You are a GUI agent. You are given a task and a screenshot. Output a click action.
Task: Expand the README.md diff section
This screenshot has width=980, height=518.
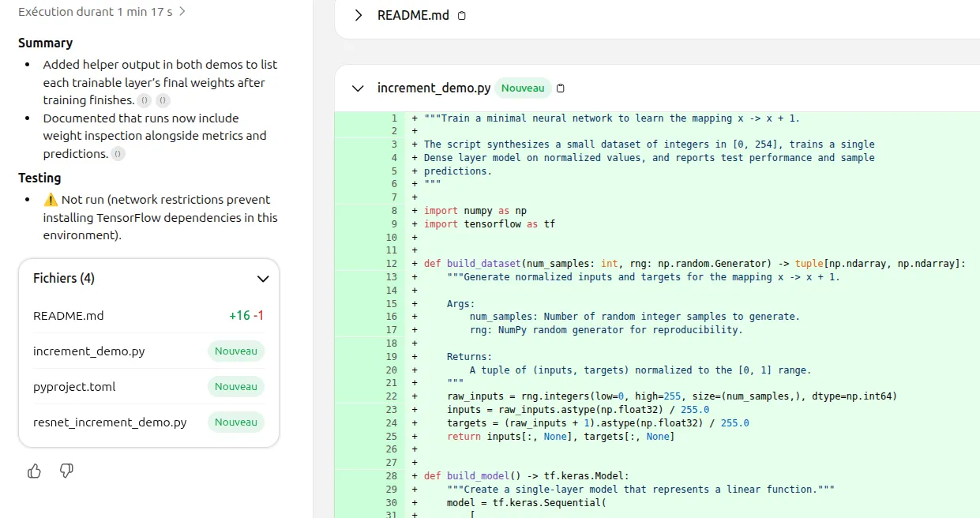(x=359, y=16)
